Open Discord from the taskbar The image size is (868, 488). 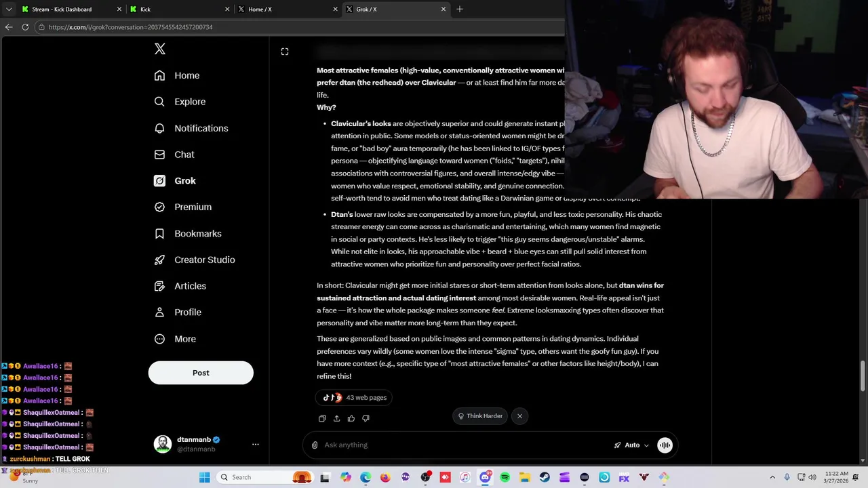click(485, 477)
